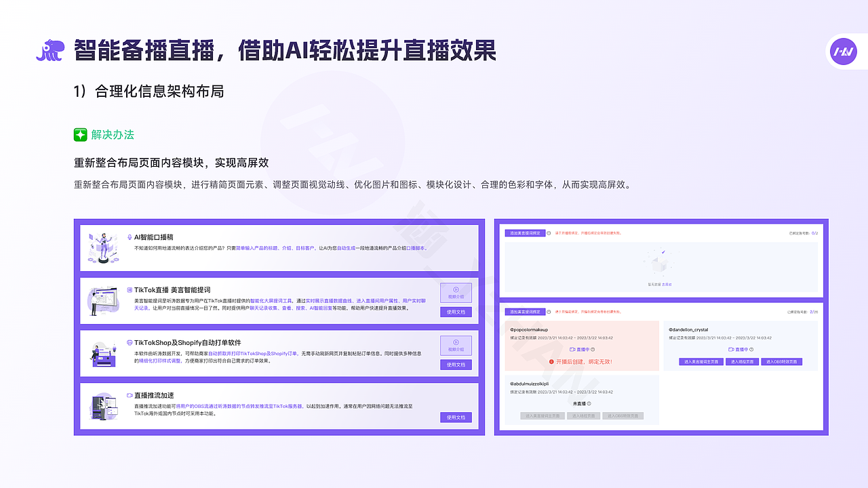Click the microphone icon beside AI智能口播稿
The height and width of the screenshot is (488, 868).
coord(129,237)
